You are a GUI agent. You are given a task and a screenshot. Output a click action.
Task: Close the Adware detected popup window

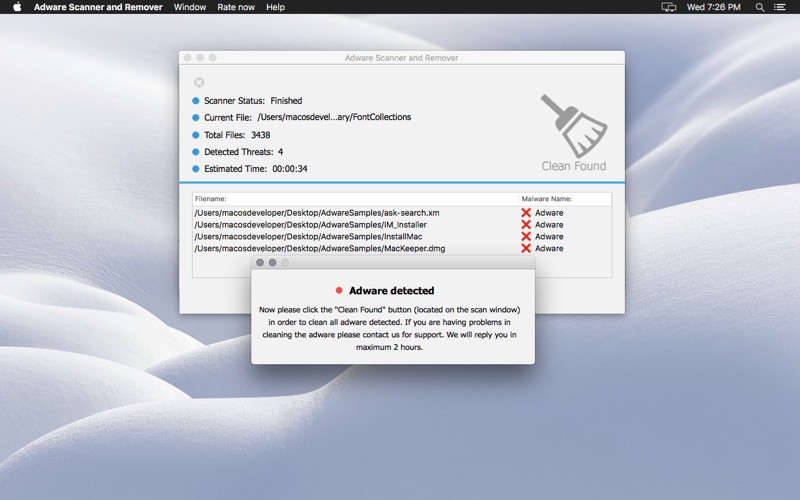pos(260,262)
